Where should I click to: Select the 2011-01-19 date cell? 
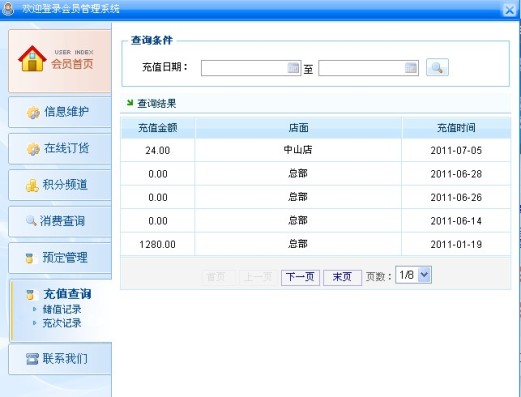(x=456, y=244)
